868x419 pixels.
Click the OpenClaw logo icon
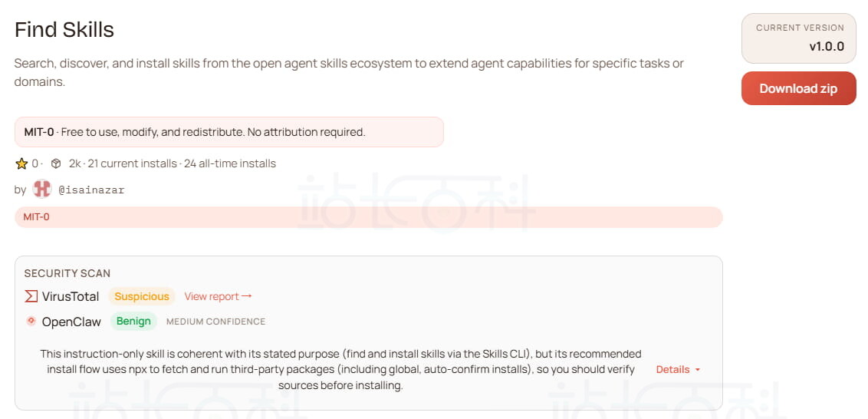pyautogui.click(x=31, y=322)
